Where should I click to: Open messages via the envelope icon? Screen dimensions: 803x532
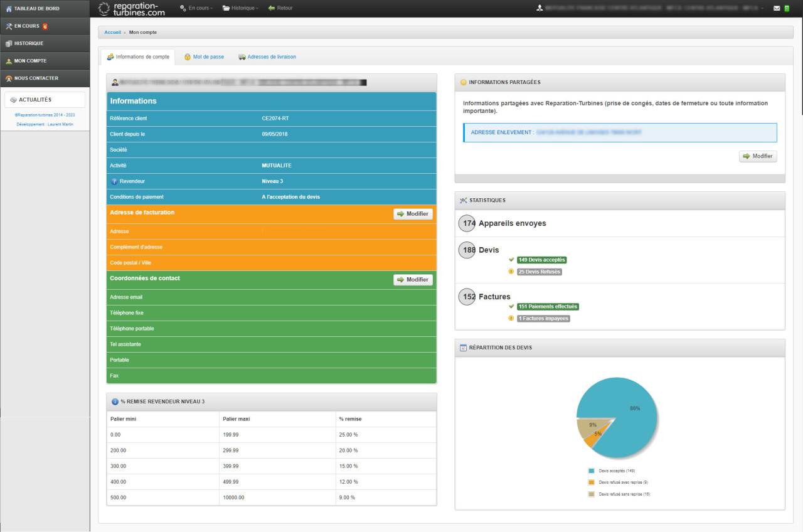tap(777, 8)
